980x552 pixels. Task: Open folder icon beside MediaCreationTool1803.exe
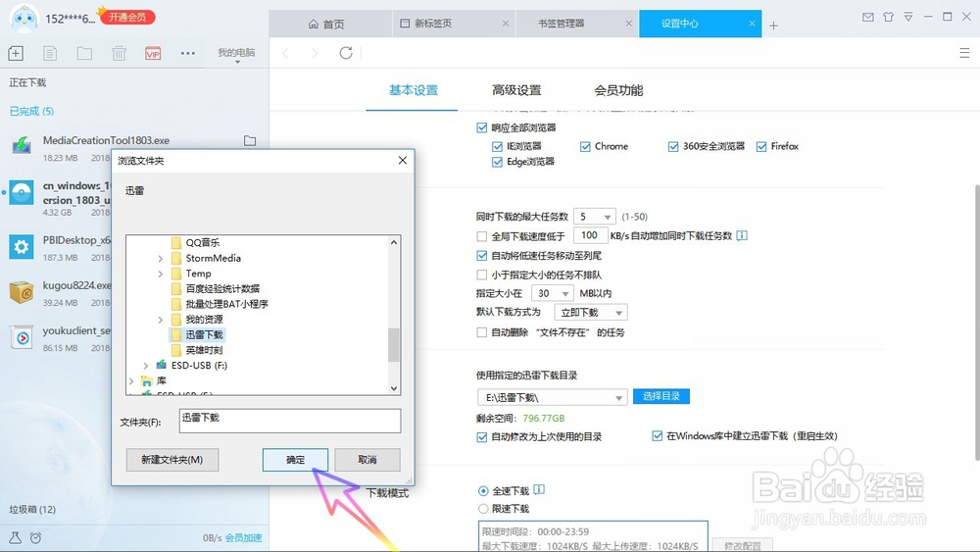pos(250,140)
